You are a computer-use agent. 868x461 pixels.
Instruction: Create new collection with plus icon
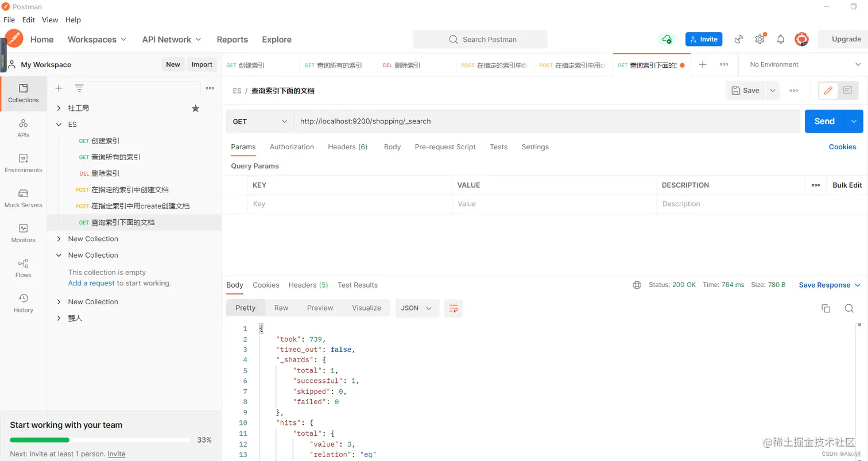59,88
